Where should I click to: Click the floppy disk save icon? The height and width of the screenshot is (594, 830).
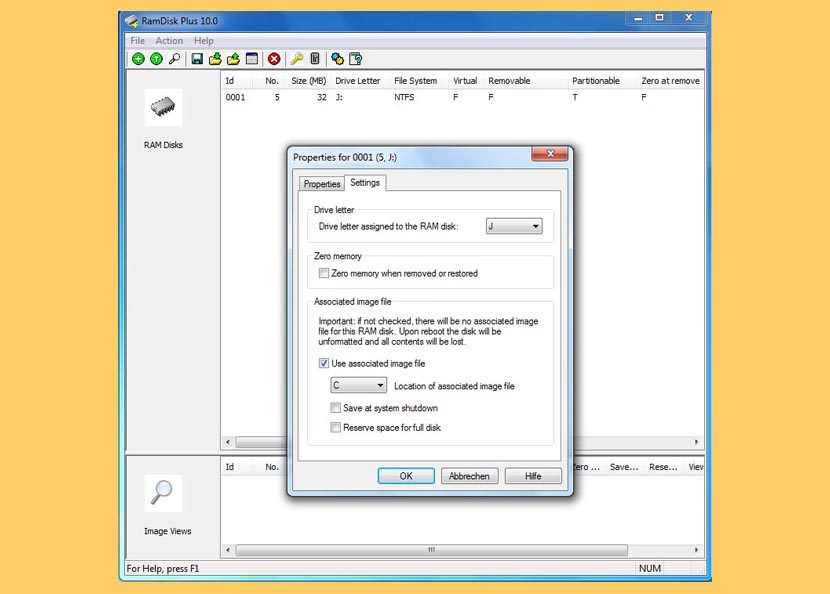point(197,59)
